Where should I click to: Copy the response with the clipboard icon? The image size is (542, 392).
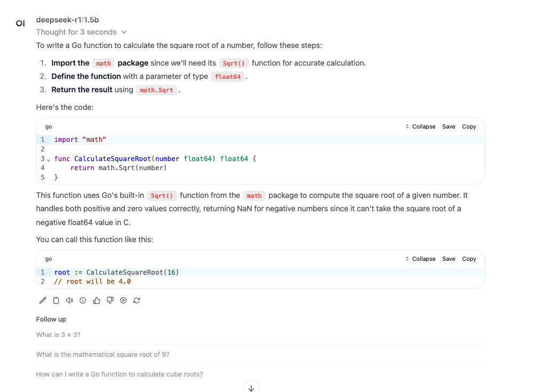pyautogui.click(x=56, y=300)
